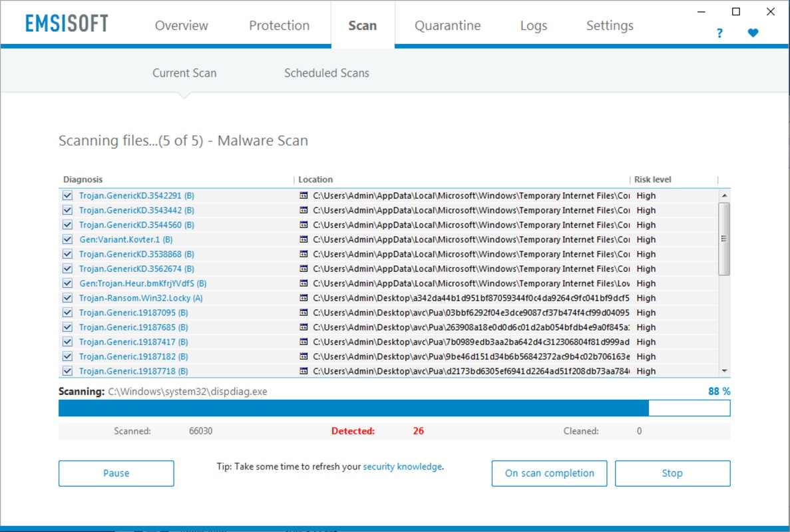Click file icon in Trojan.GenericKD.3542291 row
790x532 pixels.
303,196
